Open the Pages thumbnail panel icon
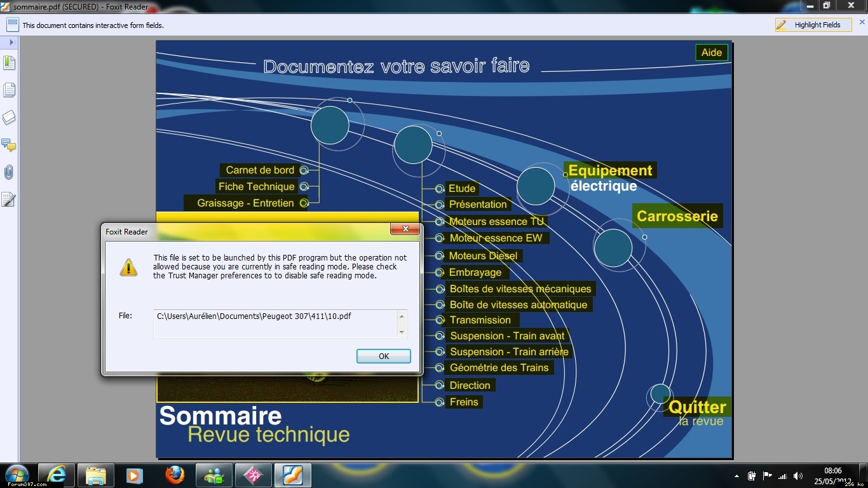Image resolution: width=868 pixels, height=488 pixels. [9, 90]
